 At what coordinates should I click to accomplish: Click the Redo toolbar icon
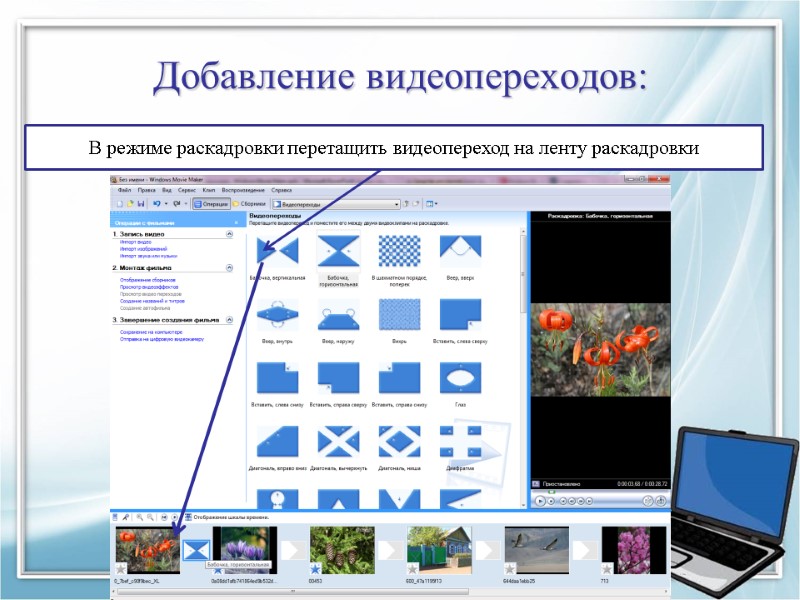pyautogui.click(x=177, y=204)
